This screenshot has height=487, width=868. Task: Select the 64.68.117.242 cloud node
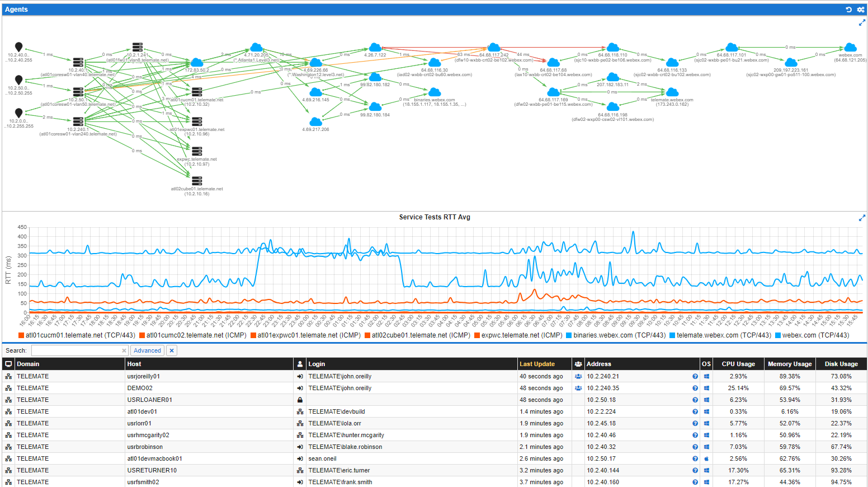[494, 47]
